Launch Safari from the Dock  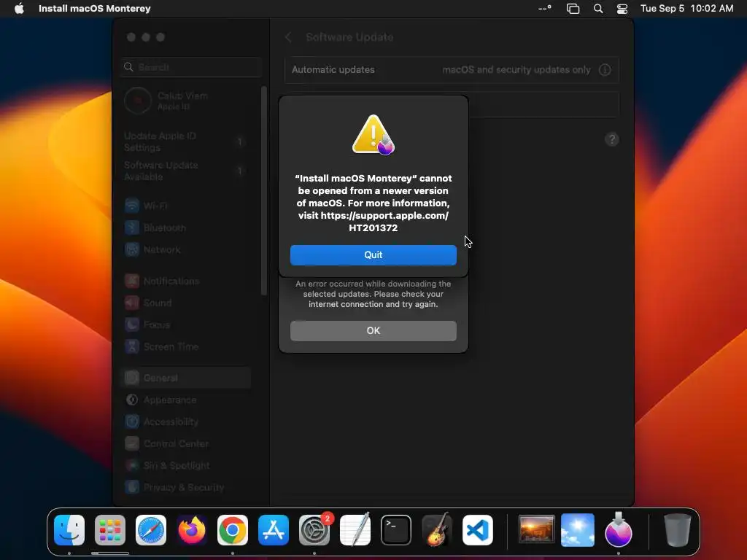pyautogui.click(x=151, y=530)
